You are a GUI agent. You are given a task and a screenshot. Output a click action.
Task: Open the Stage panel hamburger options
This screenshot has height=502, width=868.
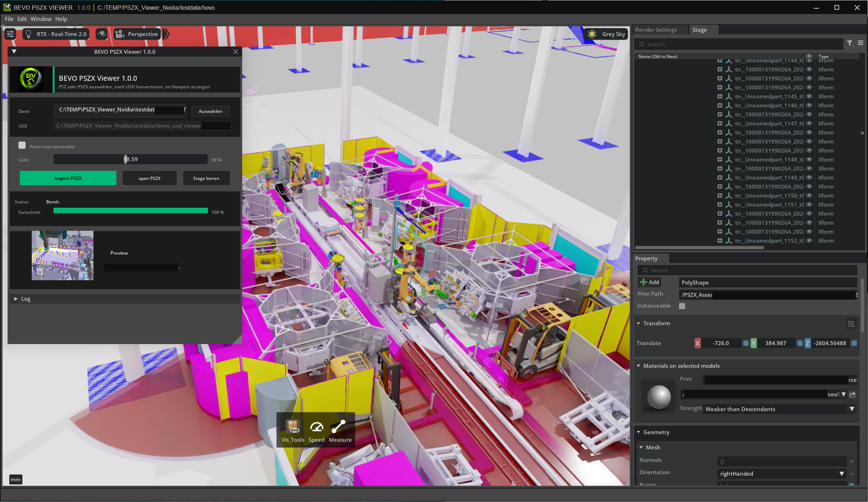click(x=860, y=43)
